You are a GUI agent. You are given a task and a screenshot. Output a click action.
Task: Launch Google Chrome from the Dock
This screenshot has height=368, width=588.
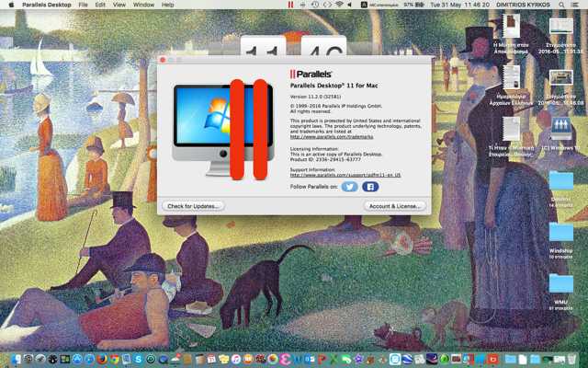[114, 359]
